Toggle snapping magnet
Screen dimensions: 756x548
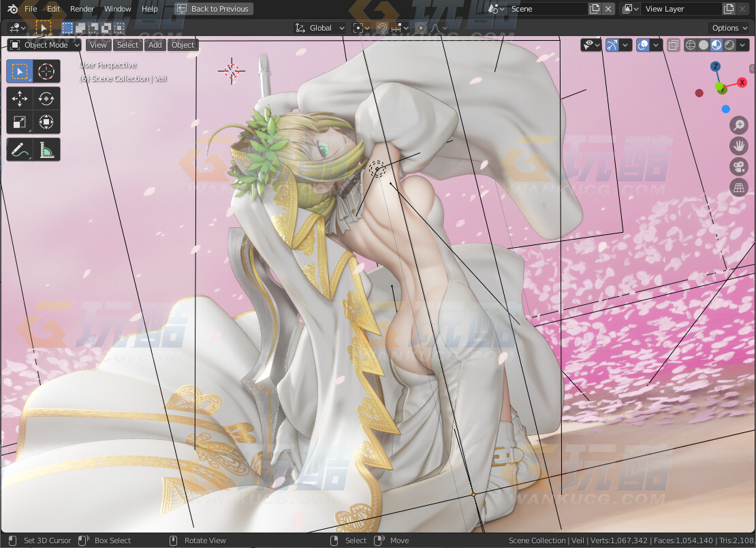click(381, 28)
